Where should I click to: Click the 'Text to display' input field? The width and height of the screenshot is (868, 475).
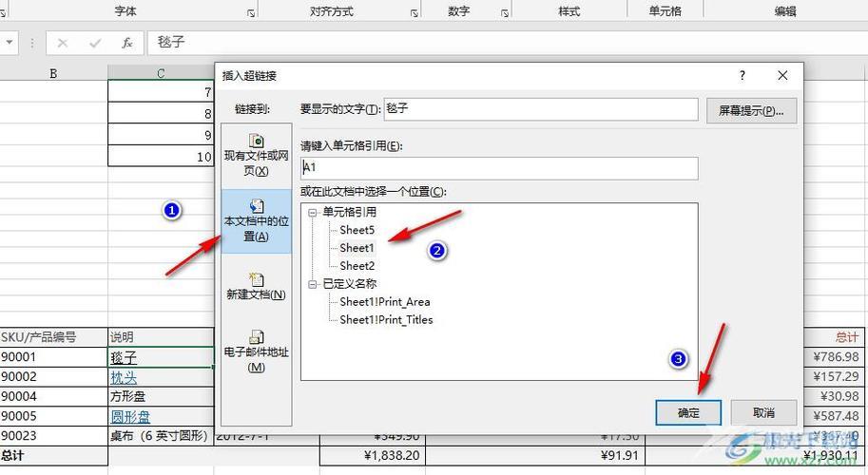[x=541, y=109]
